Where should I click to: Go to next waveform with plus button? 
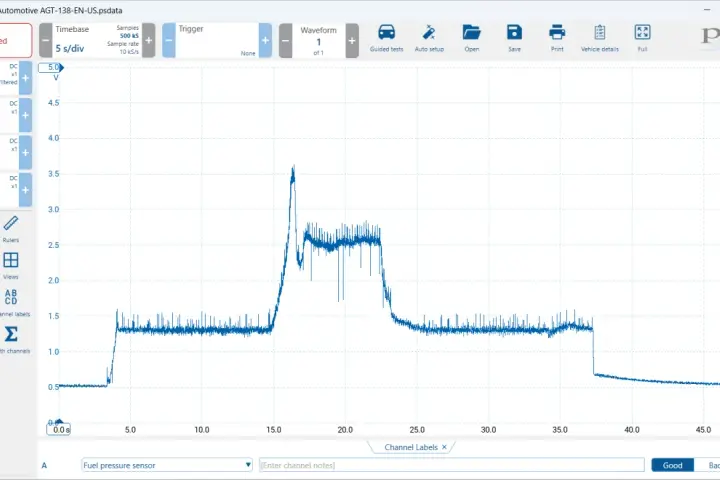(352, 40)
